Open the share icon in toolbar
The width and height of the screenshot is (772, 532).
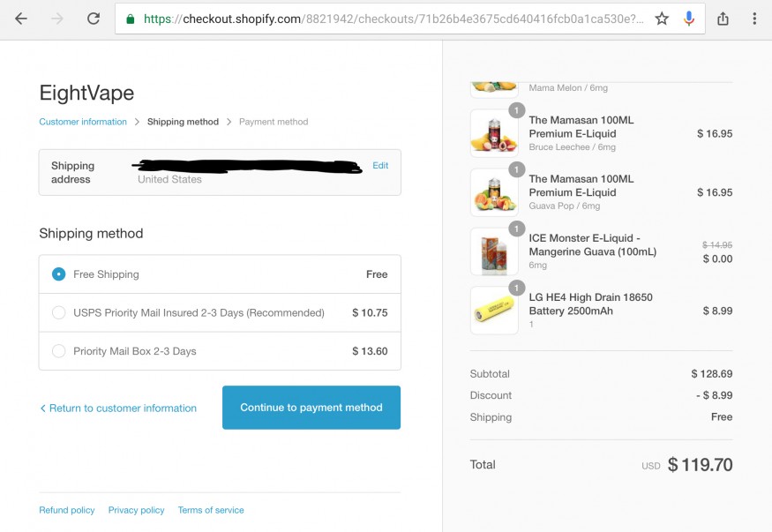click(723, 19)
